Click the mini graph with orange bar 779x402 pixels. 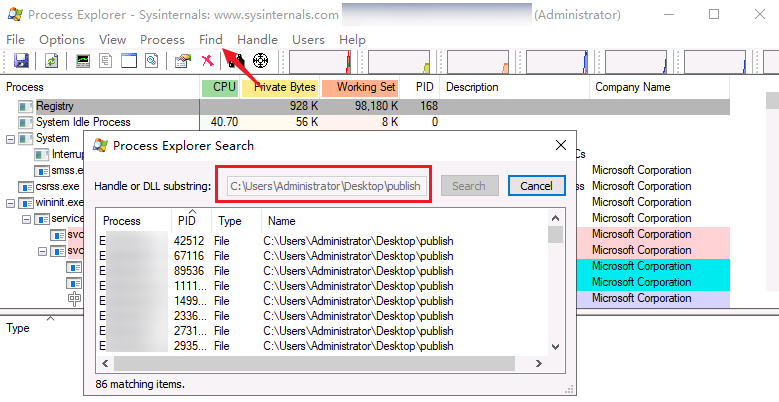478,62
